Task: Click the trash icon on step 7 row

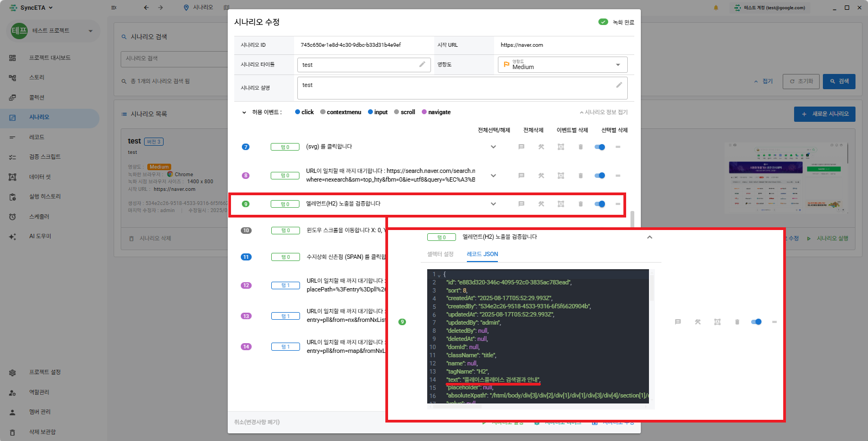Action: (580, 147)
